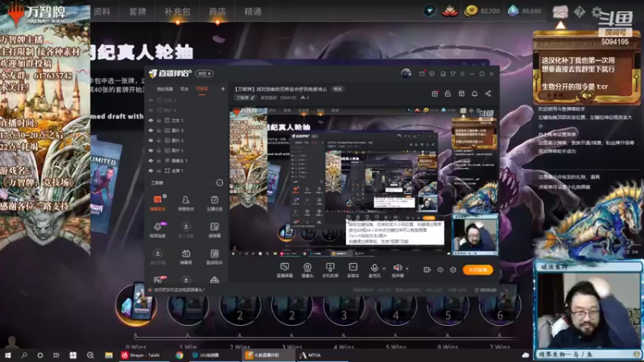Viewport: 644px width, 362px height.
Task: Open Chrome from the taskbar
Action: [x=180, y=355]
